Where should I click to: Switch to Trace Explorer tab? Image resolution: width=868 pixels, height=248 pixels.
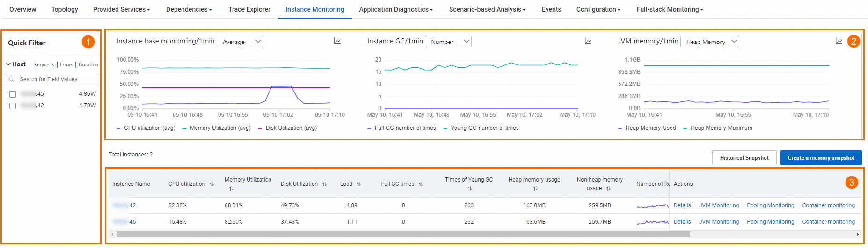[x=249, y=9]
